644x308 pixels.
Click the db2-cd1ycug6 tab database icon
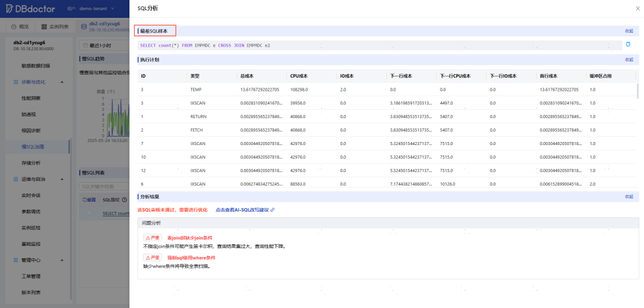pyautogui.click(x=84, y=27)
